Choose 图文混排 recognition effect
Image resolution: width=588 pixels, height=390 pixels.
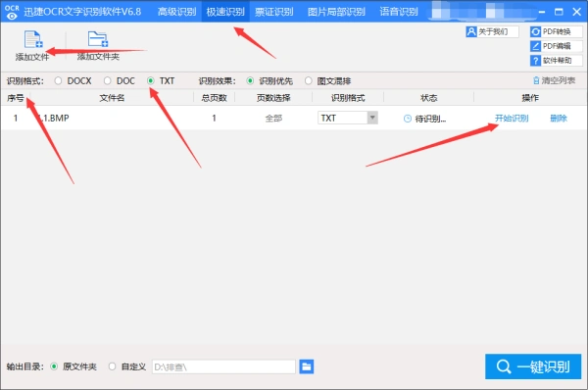[x=309, y=81]
